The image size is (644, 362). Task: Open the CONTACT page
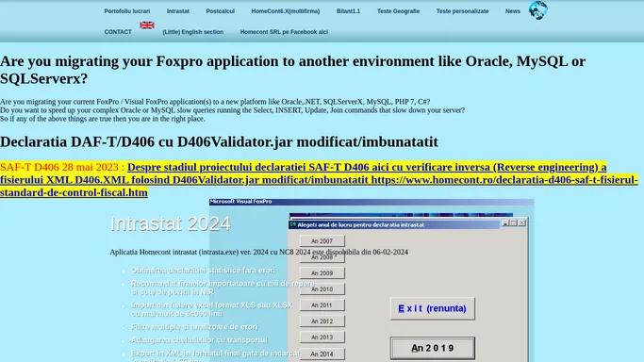point(118,32)
